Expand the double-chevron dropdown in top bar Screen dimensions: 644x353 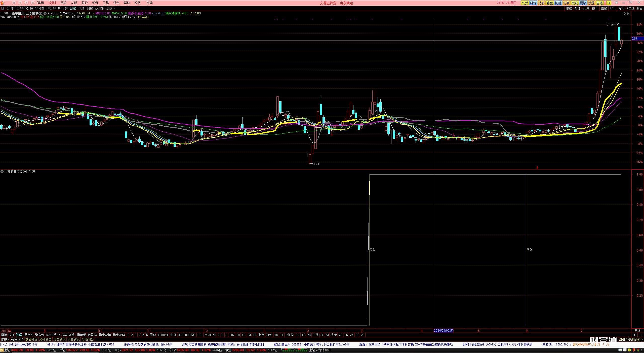pyautogui.click(x=32, y=3)
